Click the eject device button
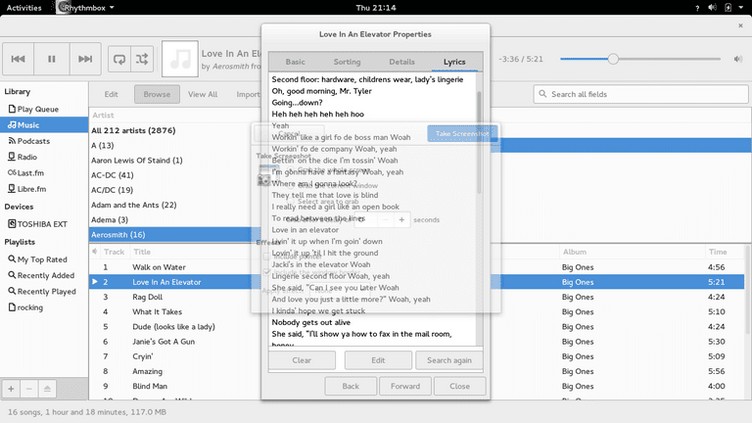 click(x=47, y=389)
